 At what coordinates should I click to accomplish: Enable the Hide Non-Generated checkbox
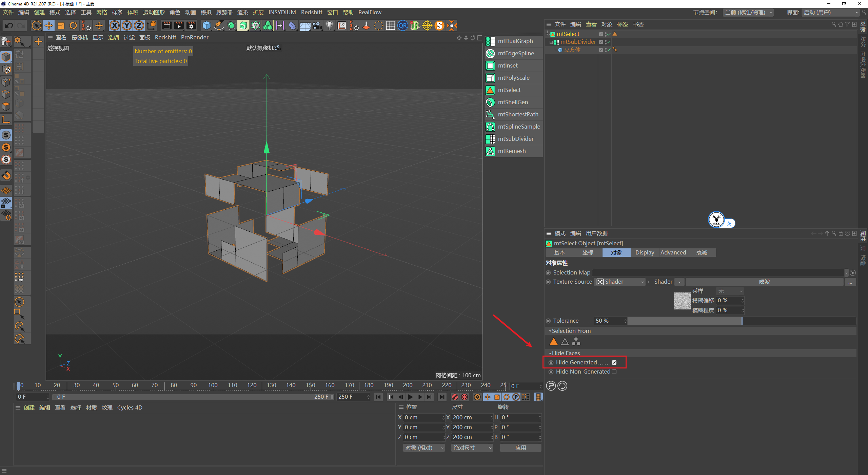click(x=614, y=372)
